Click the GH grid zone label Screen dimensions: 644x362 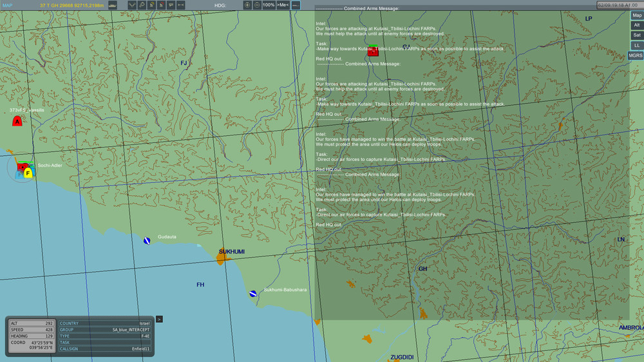click(422, 269)
